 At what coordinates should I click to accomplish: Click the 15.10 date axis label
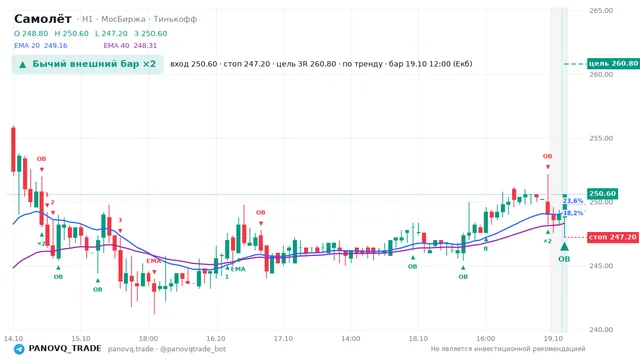[x=81, y=339]
